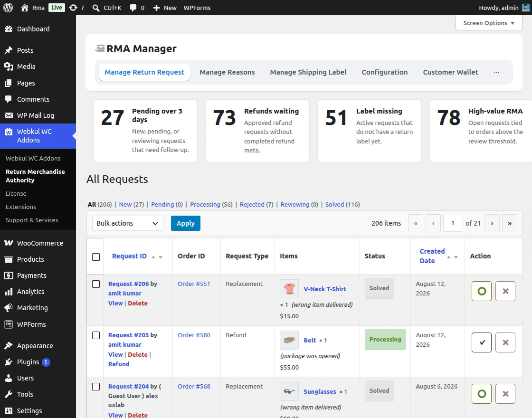Filter requests by Processing (56)
Screen dimensions: 532x418
211,204
